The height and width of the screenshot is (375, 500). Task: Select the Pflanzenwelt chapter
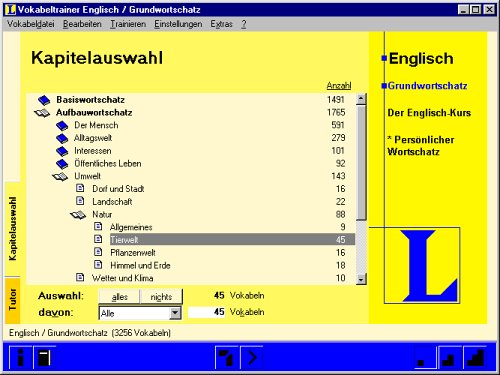click(133, 253)
